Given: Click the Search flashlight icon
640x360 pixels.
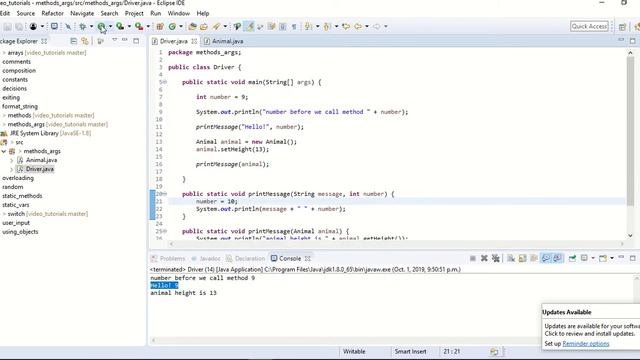Looking at the screenshot, I should 216,27.
